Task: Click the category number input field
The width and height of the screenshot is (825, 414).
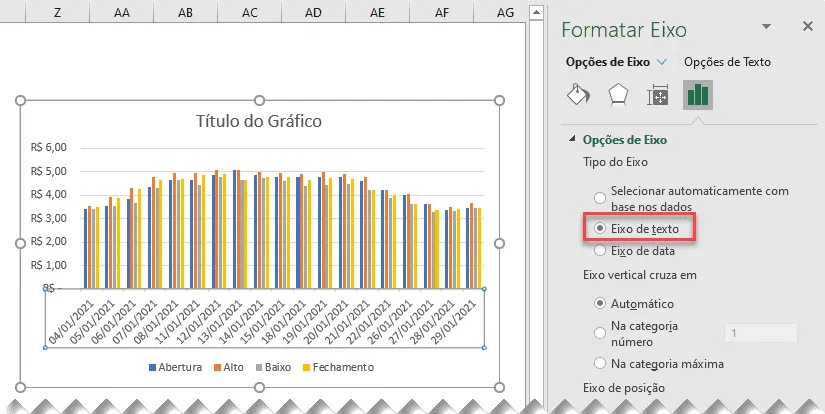Action: click(x=761, y=334)
